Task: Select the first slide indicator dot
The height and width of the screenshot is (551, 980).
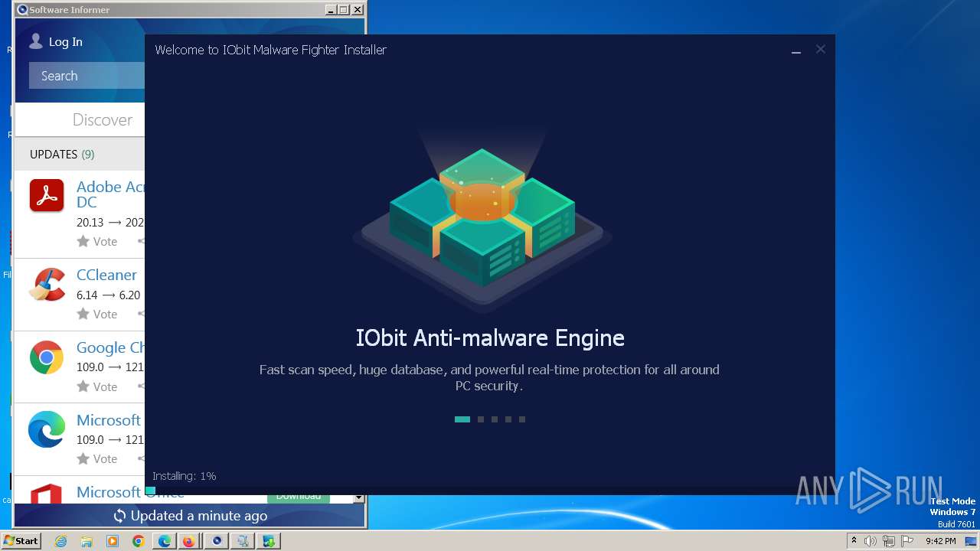Action: [x=462, y=419]
